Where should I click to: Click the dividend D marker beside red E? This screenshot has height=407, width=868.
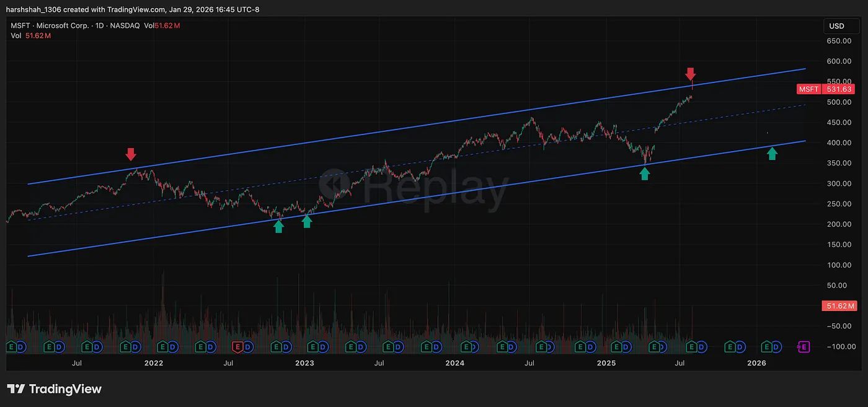[x=247, y=347]
